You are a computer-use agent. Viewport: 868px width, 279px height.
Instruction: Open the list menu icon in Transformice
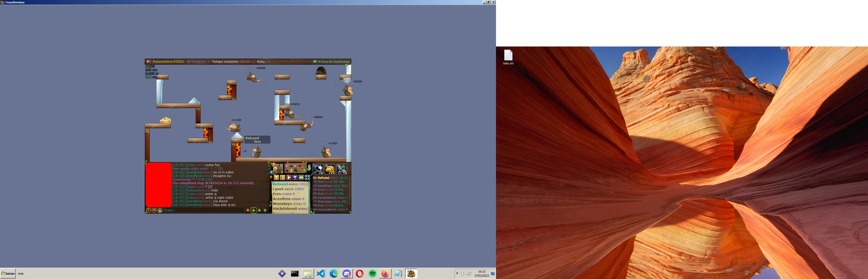point(282,177)
